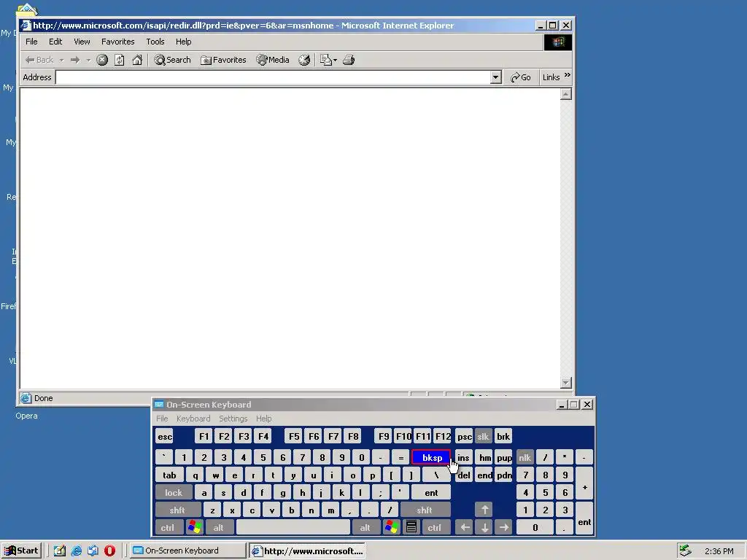Click the network tray icon near clock
The height and width of the screenshot is (560, 747).
point(685,551)
